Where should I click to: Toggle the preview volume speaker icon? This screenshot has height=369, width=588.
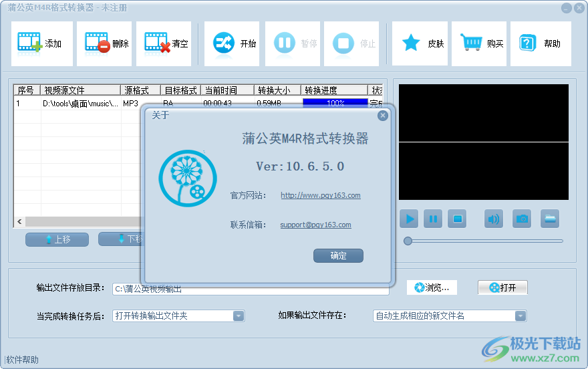(494, 219)
